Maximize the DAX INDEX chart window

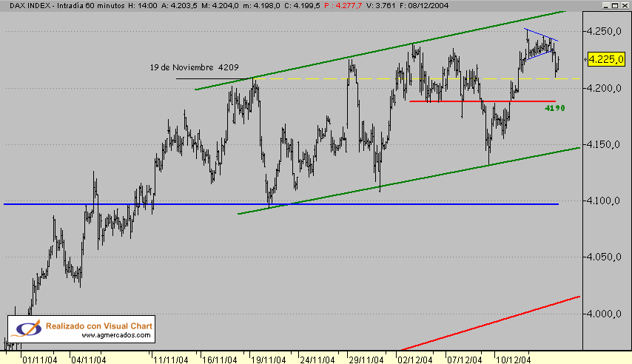[615, 6]
